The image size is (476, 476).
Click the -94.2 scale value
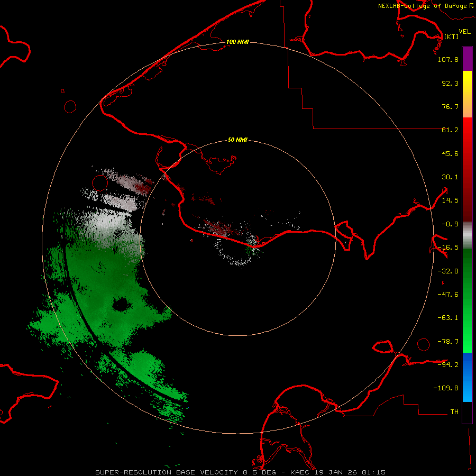[x=448, y=364]
